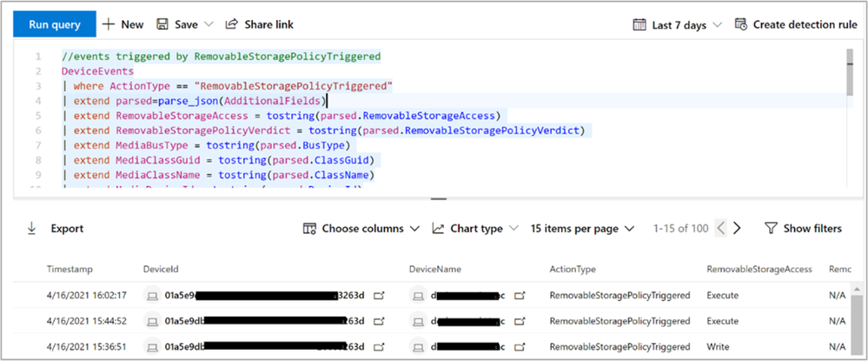868x361 pixels.
Task: Click the device icon in the 16:02:17 DeviceName cell
Action: pyautogui.click(x=418, y=296)
